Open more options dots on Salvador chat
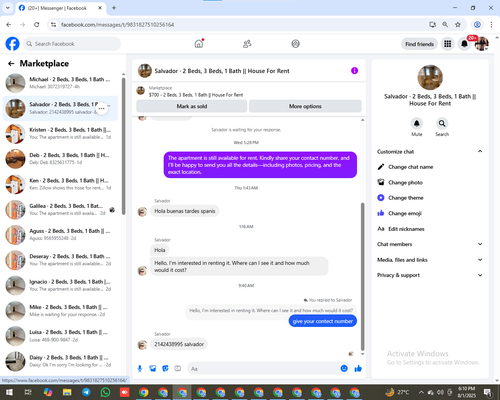The width and height of the screenshot is (500, 400). tap(102, 108)
